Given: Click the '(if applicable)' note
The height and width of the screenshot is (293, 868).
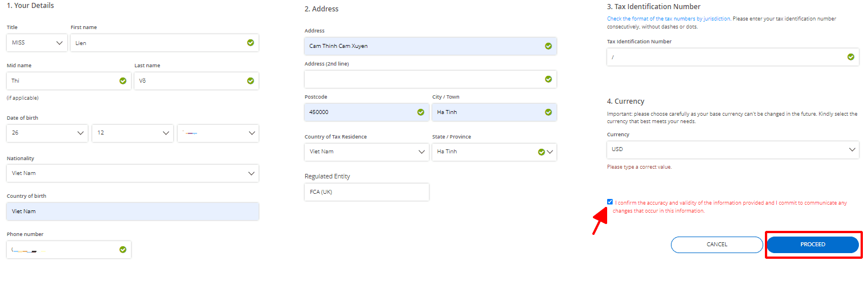Looking at the screenshot, I should click(23, 98).
